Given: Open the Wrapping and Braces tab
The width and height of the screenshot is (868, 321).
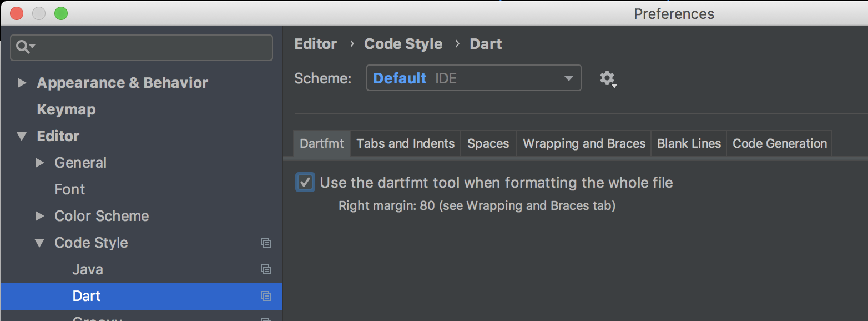Looking at the screenshot, I should pos(583,143).
